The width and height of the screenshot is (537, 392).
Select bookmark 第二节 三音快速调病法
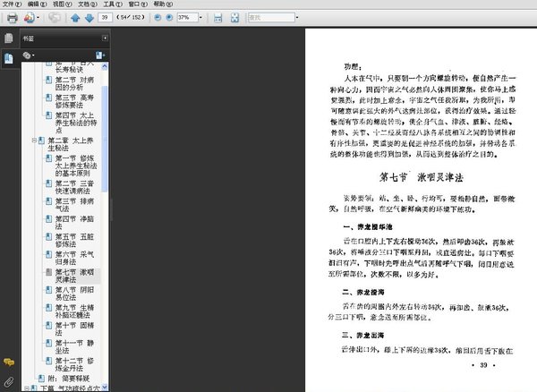coord(74,187)
